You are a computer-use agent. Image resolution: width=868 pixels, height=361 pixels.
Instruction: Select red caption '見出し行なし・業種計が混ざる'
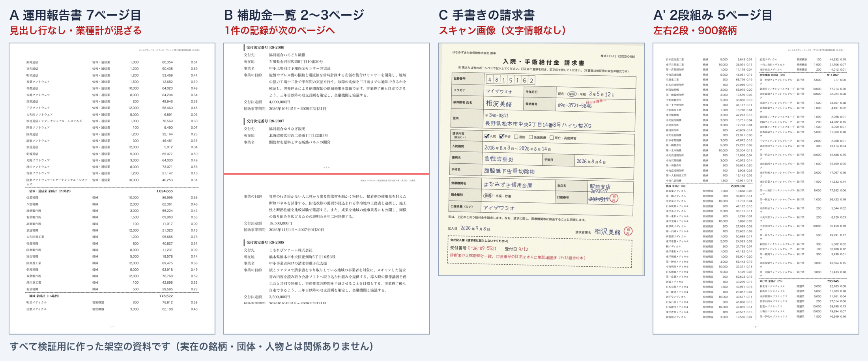coord(75,31)
